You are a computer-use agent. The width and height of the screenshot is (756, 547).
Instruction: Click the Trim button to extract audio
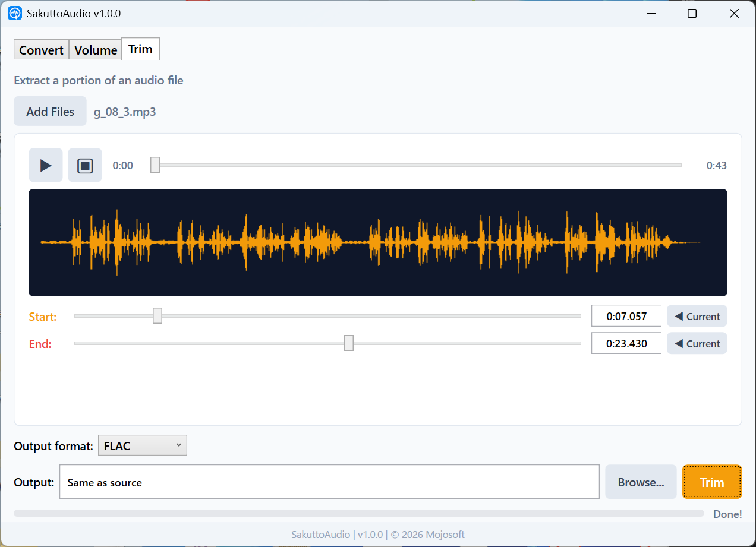[711, 482]
